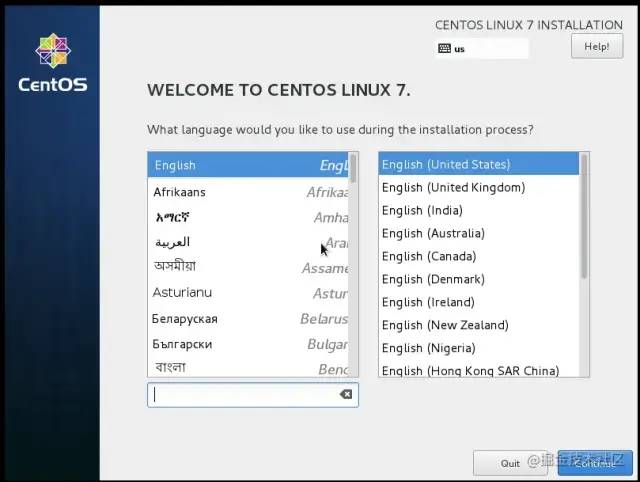The image size is (640, 482).
Task: Click the Continue button
Action: pyautogui.click(x=595, y=463)
